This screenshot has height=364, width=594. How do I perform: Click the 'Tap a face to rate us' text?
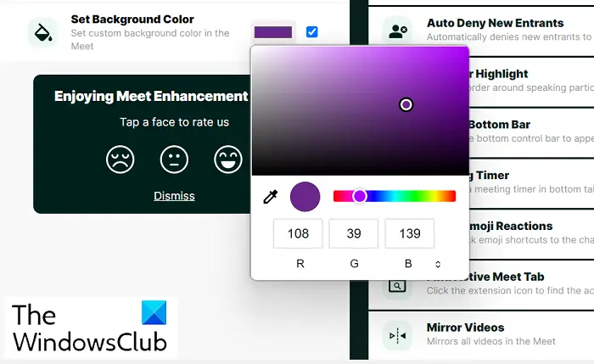pyautogui.click(x=174, y=122)
